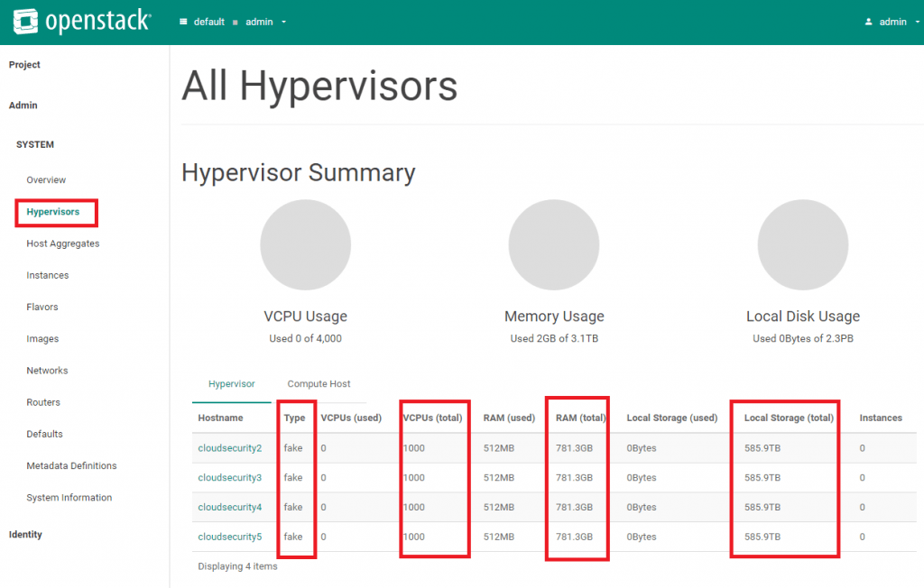924x588 pixels.
Task: Expand the Identity panel
Action: [x=25, y=535]
